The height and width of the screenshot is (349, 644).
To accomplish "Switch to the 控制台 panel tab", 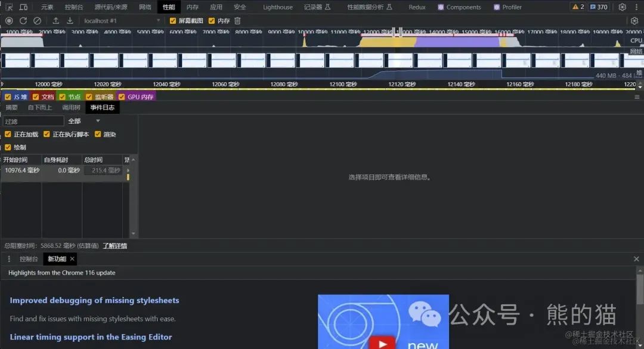I will click(x=74, y=7).
